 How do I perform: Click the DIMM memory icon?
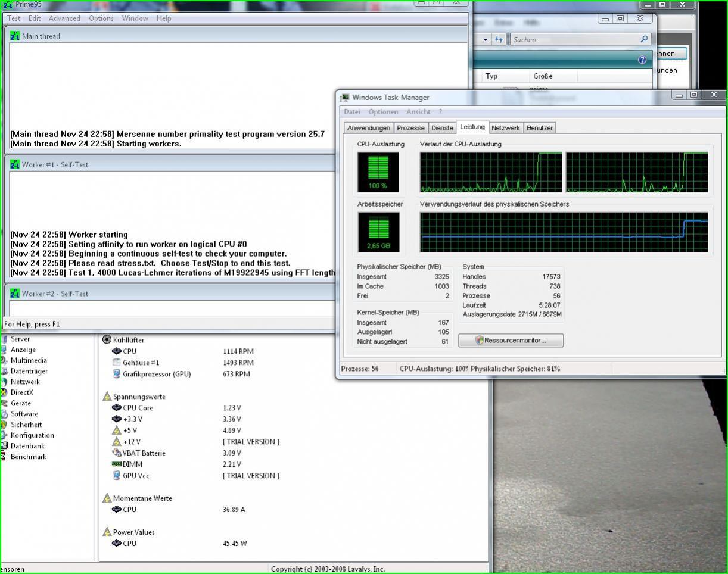(117, 464)
